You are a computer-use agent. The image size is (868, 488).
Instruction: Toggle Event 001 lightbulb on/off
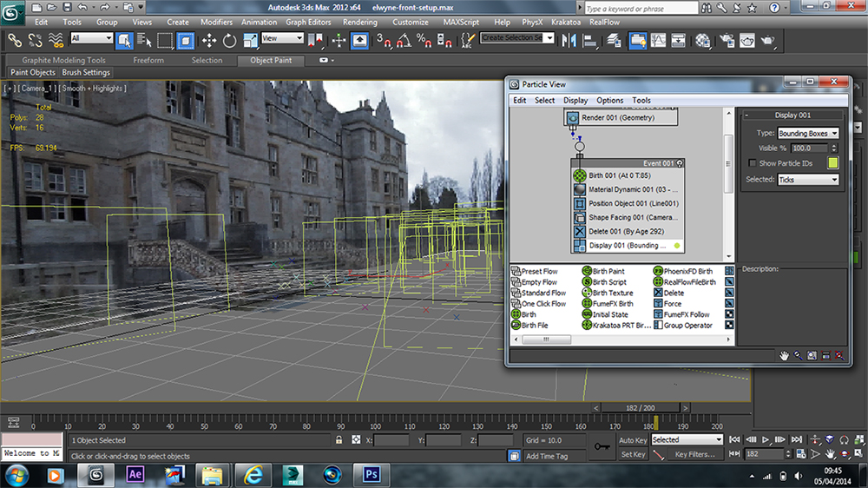[x=680, y=163]
